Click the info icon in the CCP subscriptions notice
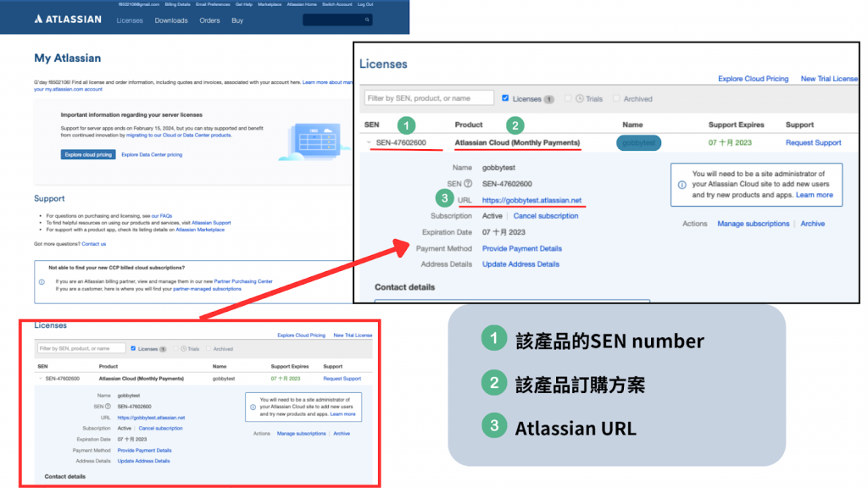The height and width of the screenshot is (488, 868). (42, 281)
